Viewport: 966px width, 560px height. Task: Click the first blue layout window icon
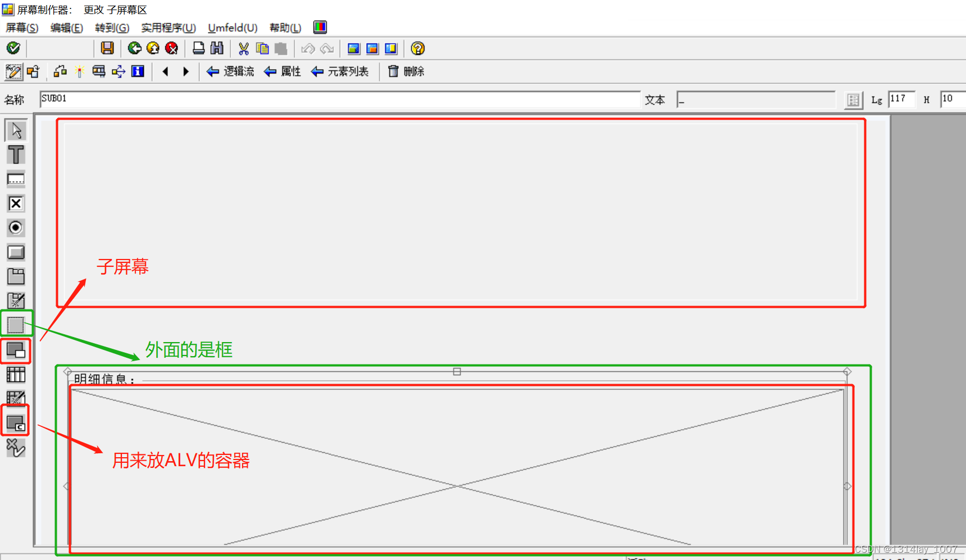tap(354, 48)
